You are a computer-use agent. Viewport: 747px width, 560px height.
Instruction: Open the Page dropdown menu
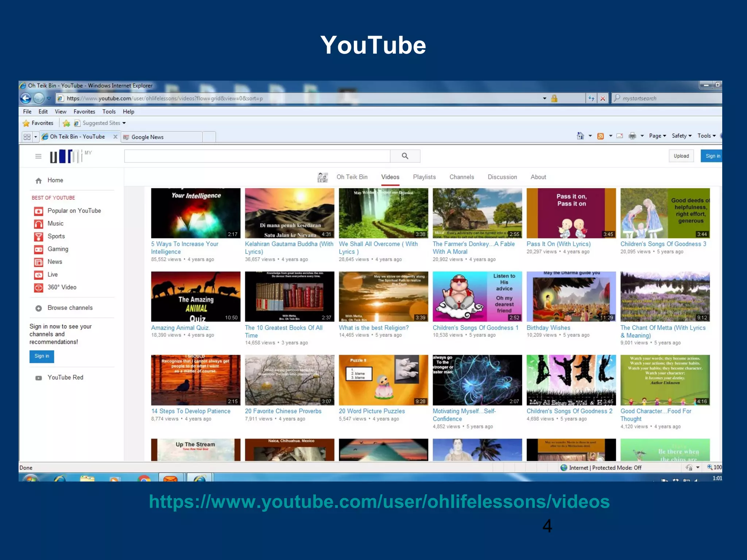[658, 136]
